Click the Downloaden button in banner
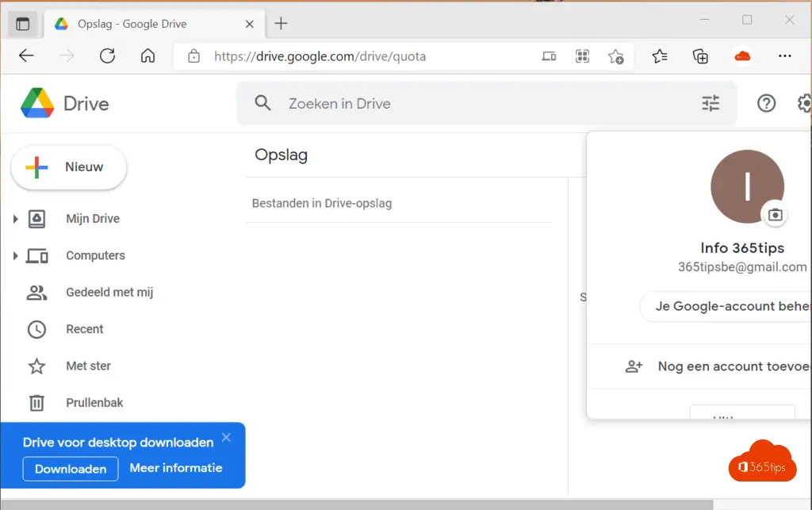Image resolution: width=812 pixels, height=510 pixels. (71, 469)
